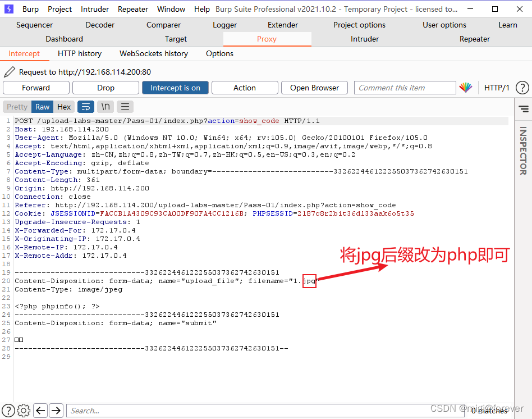Switch to Hex view
Viewport: 532px width, 419px height.
click(64, 107)
